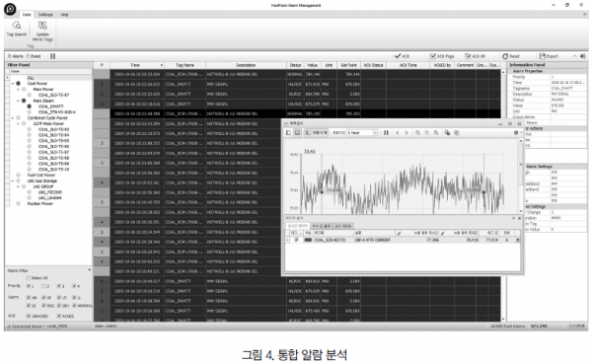Image resolution: width=592 pixels, height=364 pixels.
Task: Toggle the UNACKED filter checkbox
Action: click(x=29, y=316)
